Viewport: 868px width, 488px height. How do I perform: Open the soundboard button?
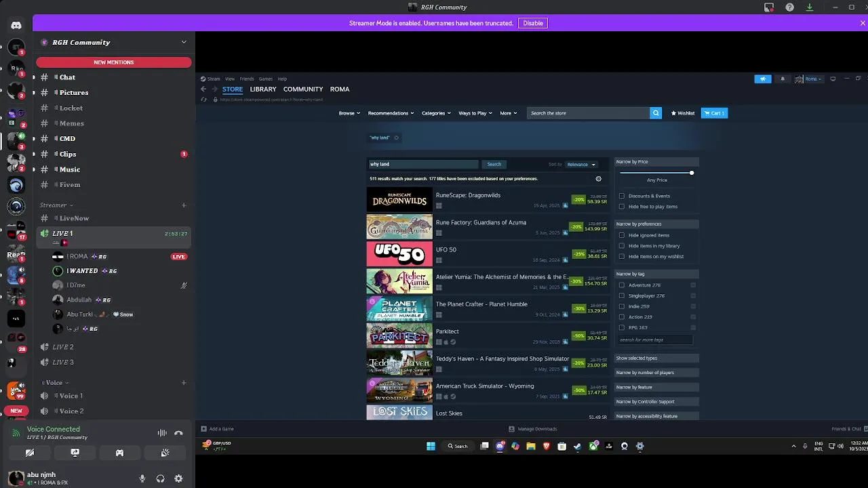tap(165, 453)
